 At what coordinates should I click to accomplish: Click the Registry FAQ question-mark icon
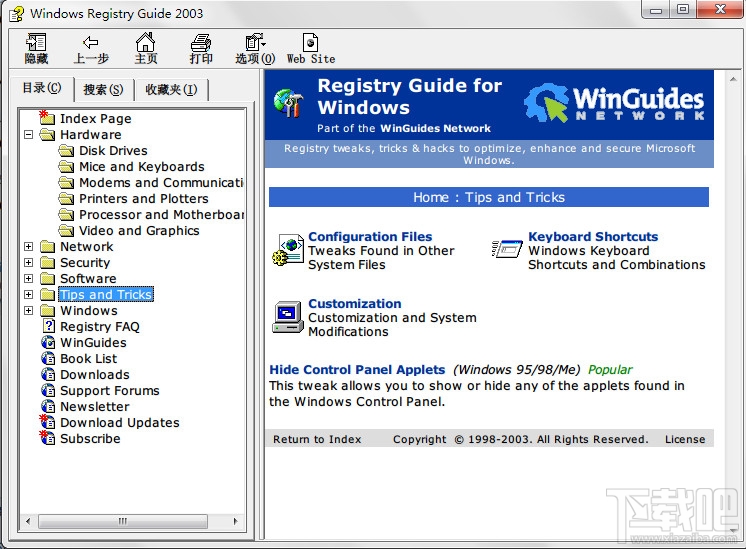pyautogui.click(x=49, y=326)
